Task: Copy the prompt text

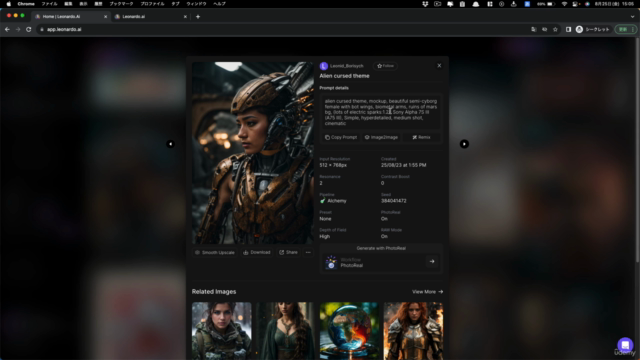Action: tap(341, 138)
